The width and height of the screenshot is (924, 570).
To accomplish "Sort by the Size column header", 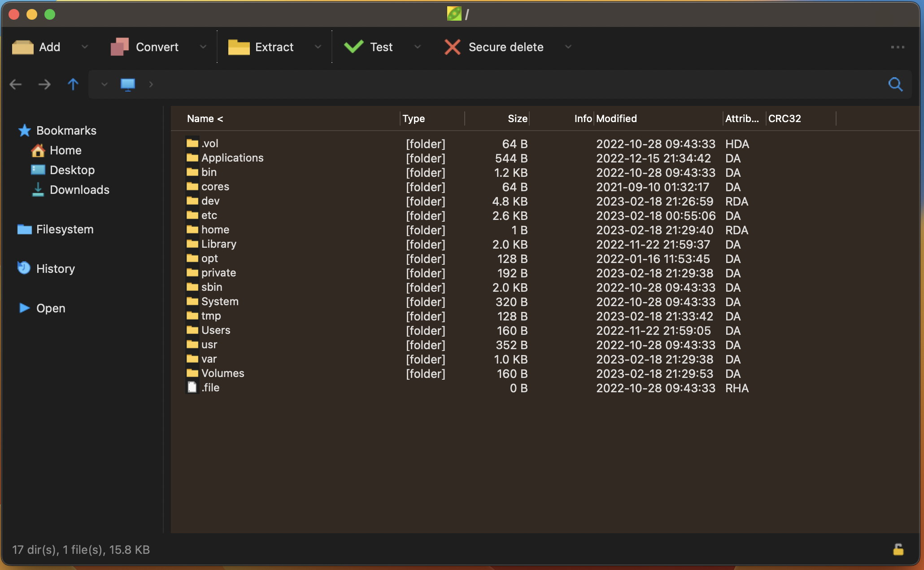I will pos(517,118).
